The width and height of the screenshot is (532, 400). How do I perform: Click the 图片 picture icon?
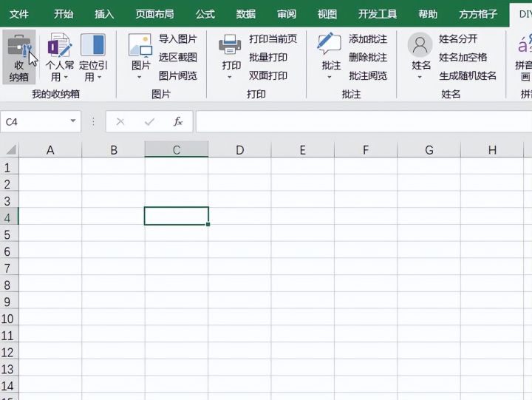pyautogui.click(x=140, y=45)
